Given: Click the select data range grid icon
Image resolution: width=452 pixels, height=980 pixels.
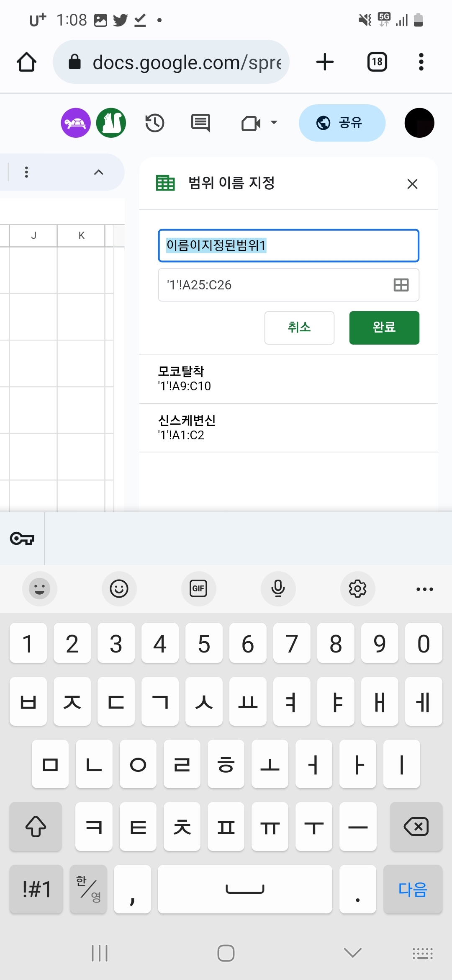Looking at the screenshot, I should [401, 285].
